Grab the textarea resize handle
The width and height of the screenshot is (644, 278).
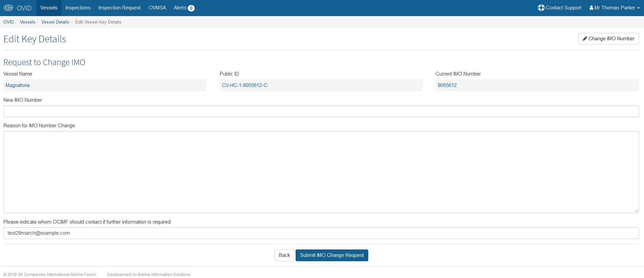pos(636,211)
